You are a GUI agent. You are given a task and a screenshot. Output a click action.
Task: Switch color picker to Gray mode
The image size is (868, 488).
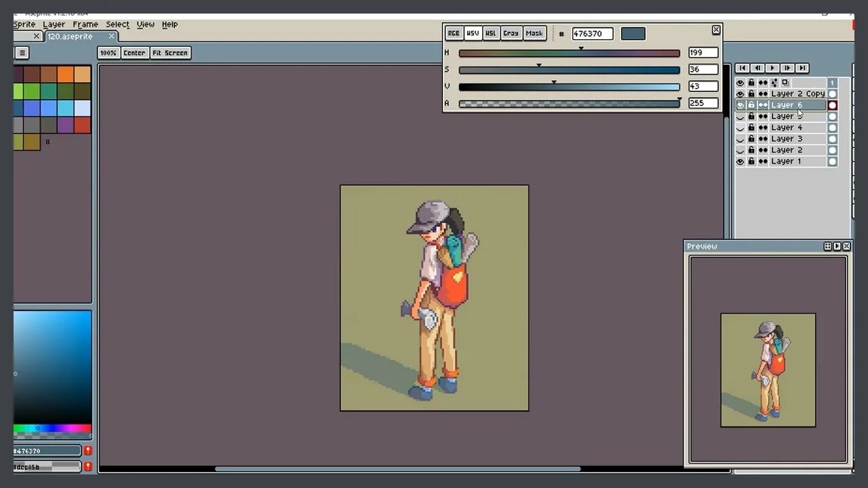pyautogui.click(x=511, y=33)
